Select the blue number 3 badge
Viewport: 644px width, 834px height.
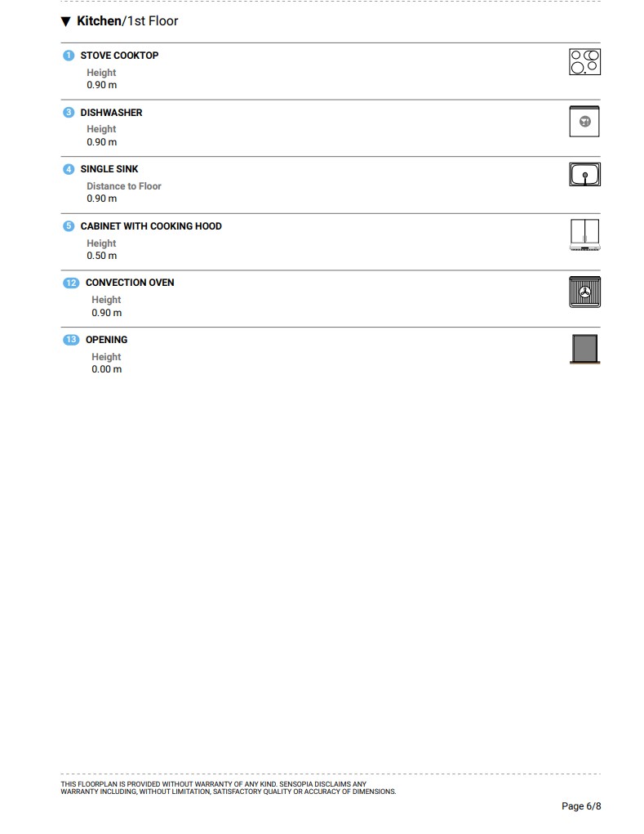(x=69, y=112)
